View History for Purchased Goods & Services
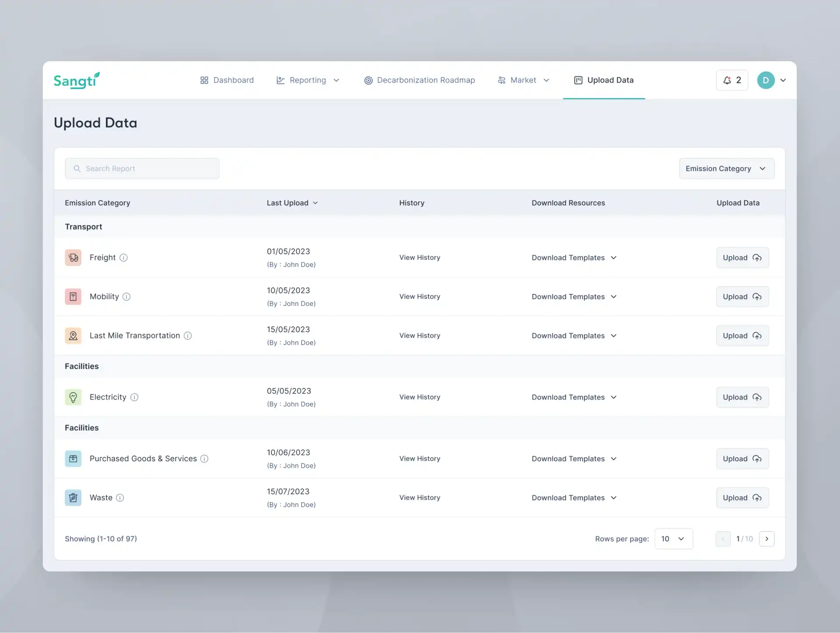The height and width of the screenshot is (633, 840). [x=420, y=458]
